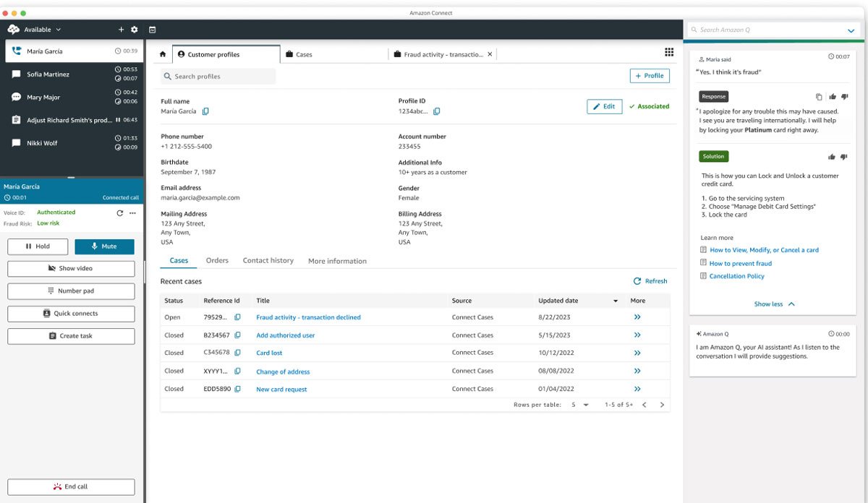The width and height of the screenshot is (868, 503).
Task: Copy the Amazon Q Response suggestion
Action: pos(818,96)
